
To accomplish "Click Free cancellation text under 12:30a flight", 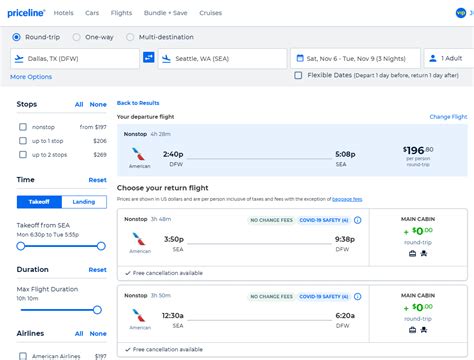I will click(x=168, y=349).
